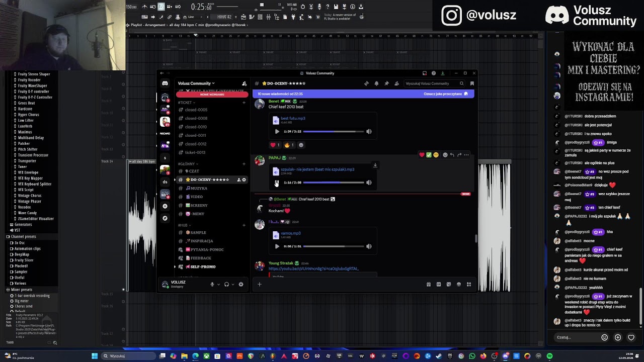Toggle heart reaction on Benet's message
644x362 pixels.
point(275,145)
